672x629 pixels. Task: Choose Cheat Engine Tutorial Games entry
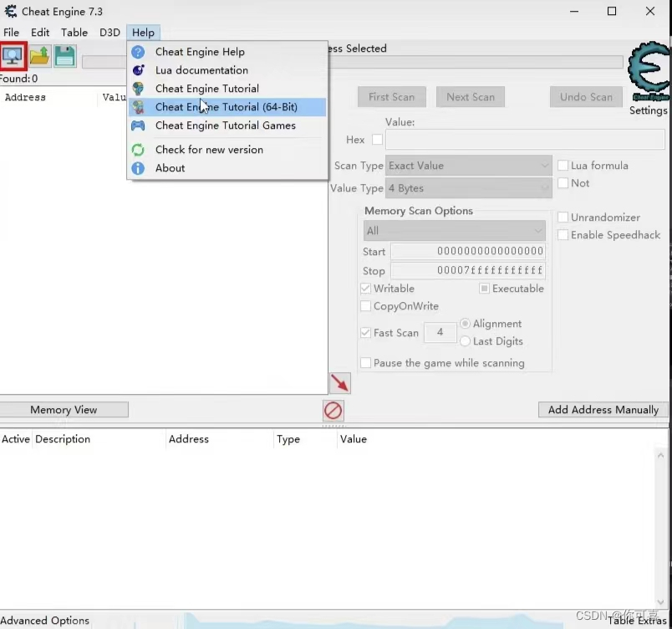[x=227, y=125]
